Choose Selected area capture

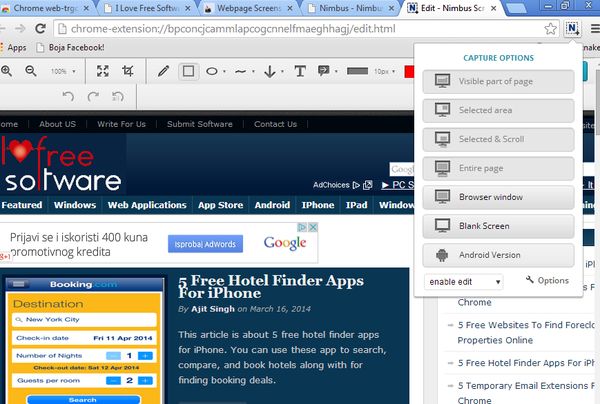(x=498, y=110)
